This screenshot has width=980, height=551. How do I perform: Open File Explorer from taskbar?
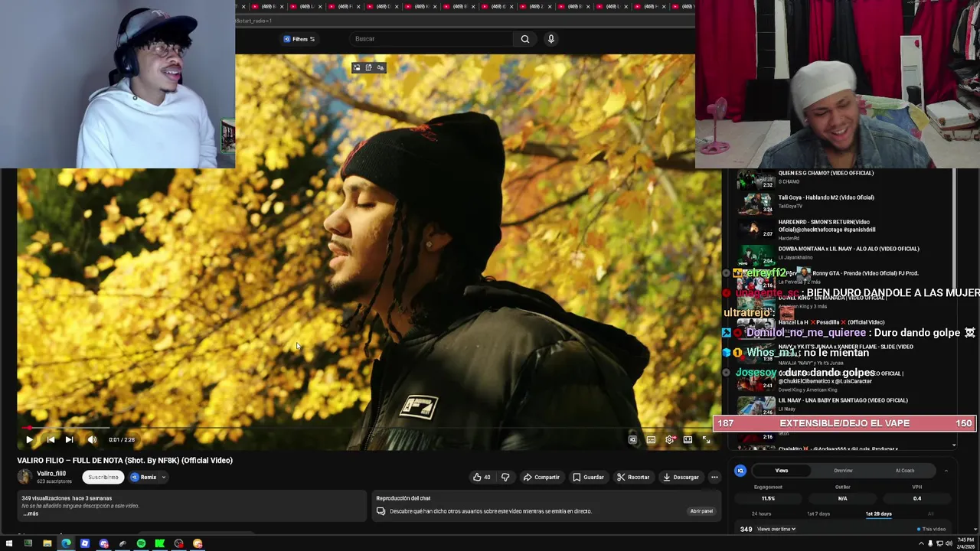47,543
